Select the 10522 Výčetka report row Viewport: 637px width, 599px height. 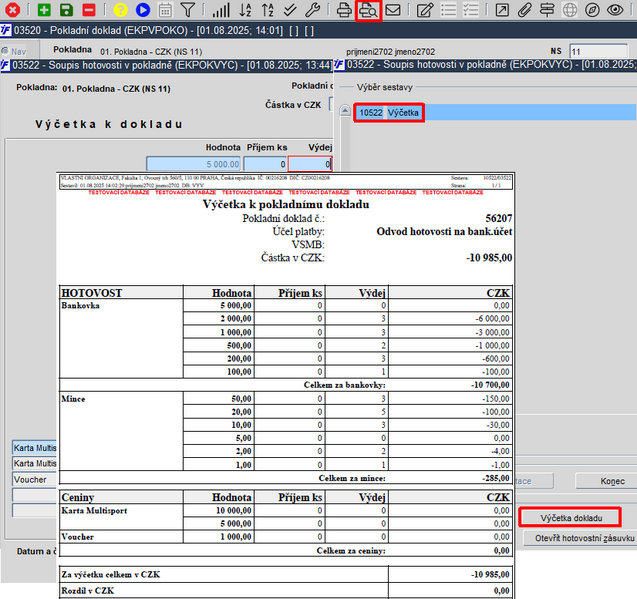(390, 113)
